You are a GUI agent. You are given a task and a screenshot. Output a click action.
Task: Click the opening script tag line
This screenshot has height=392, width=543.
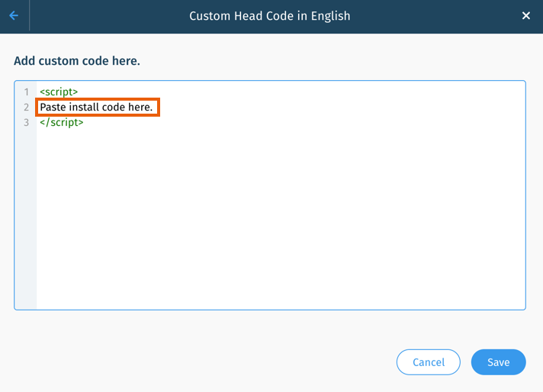[x=59, y=92]
